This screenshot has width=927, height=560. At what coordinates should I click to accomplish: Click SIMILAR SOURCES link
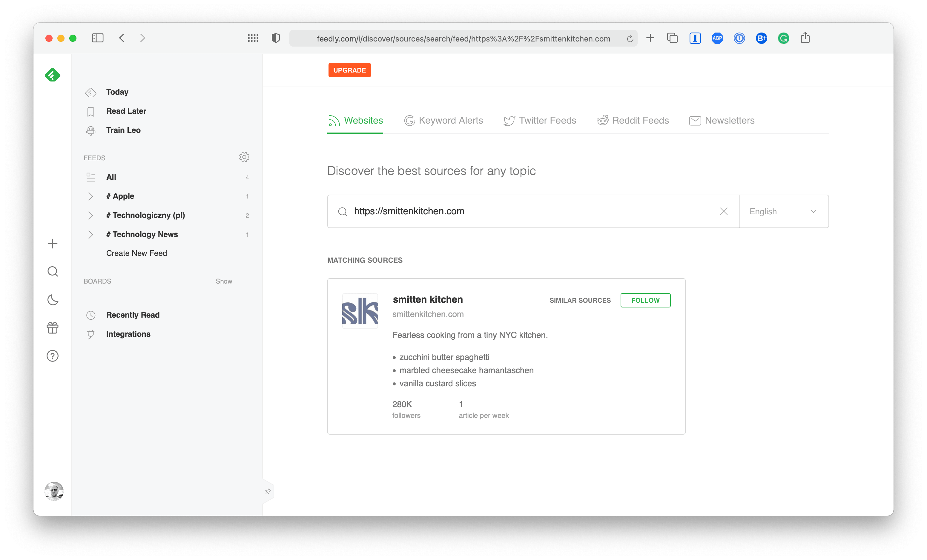[x=580, y=301]
